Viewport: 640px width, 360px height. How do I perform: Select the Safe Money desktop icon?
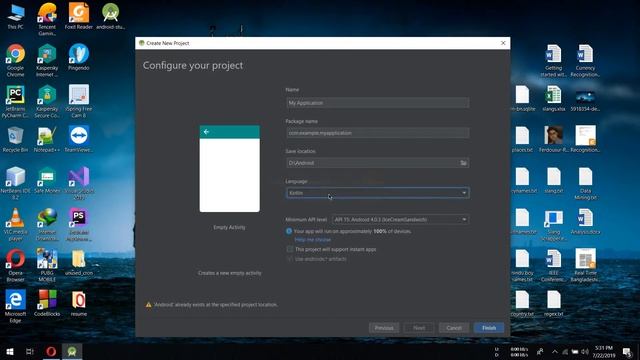(x=47, y=180)
